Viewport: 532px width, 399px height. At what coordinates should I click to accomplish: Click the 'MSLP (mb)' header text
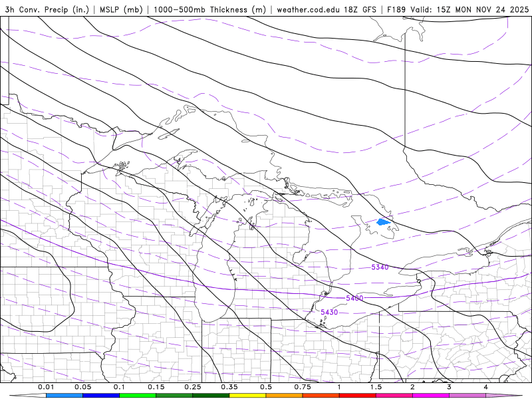click(x=121, y=10)
